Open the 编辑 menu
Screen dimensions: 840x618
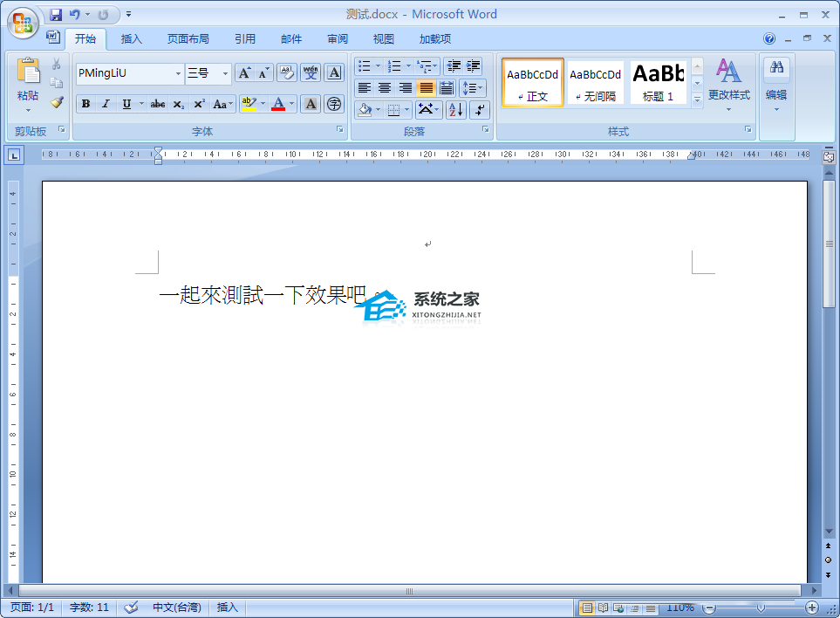[x=776, y=86]
